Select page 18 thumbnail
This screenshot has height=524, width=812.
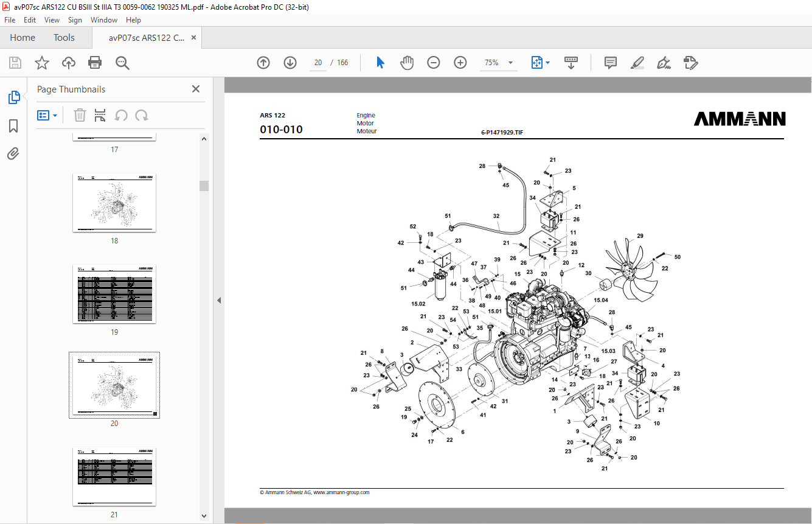tap(114, 203)
